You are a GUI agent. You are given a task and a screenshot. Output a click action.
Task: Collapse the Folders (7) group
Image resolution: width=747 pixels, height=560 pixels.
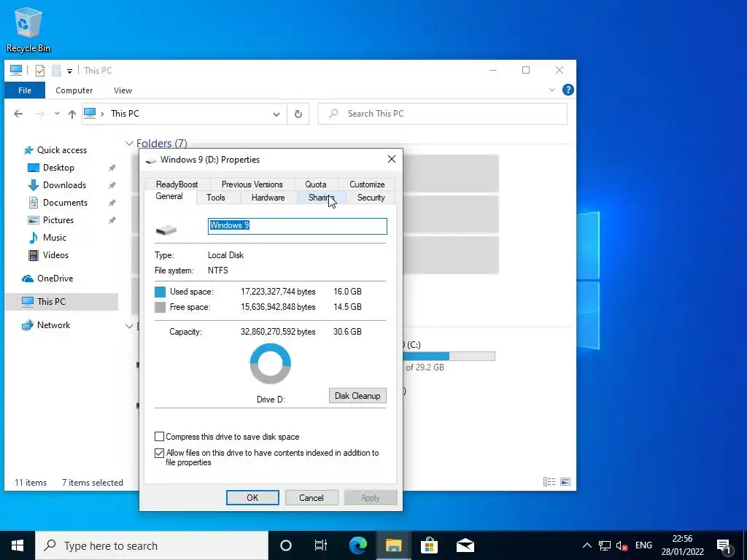[129, 144]
